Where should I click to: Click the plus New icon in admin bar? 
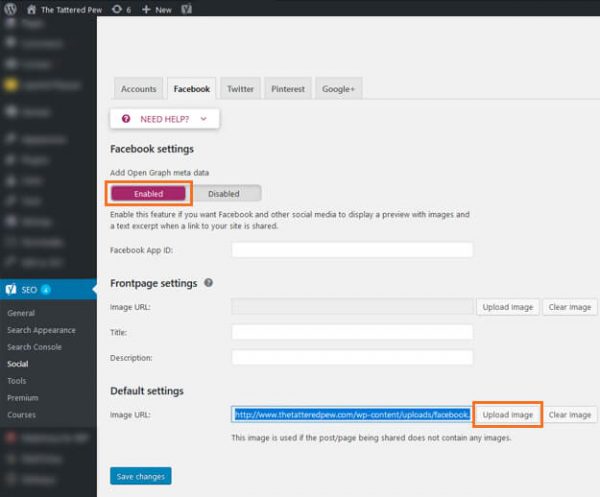(147, 8)
